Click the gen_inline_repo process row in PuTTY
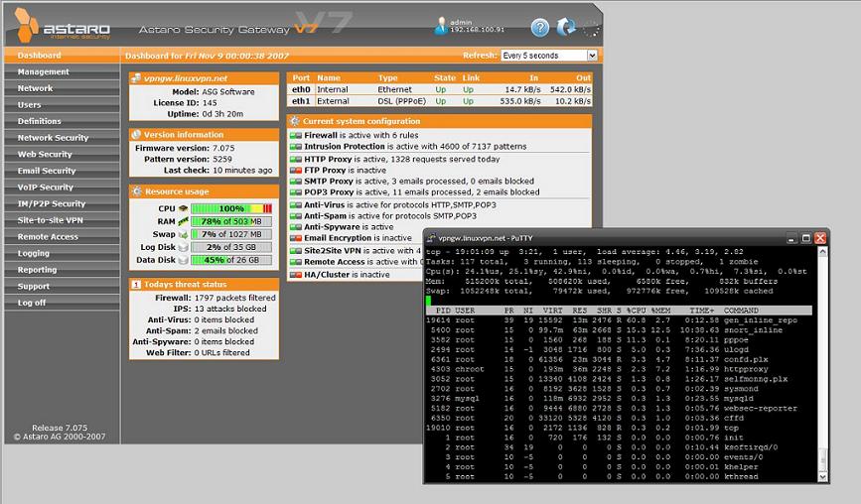 click(619, 320)
